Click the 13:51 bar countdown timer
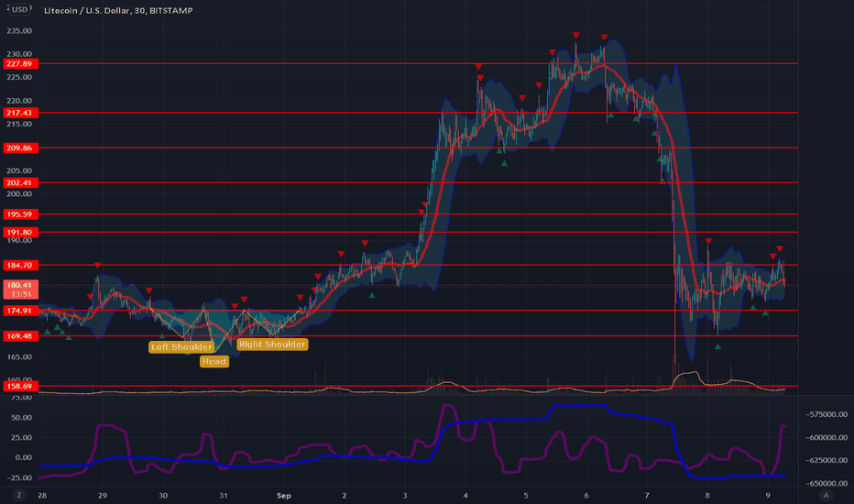This screenshot has width=854, height=504. (x=21, y=294)
